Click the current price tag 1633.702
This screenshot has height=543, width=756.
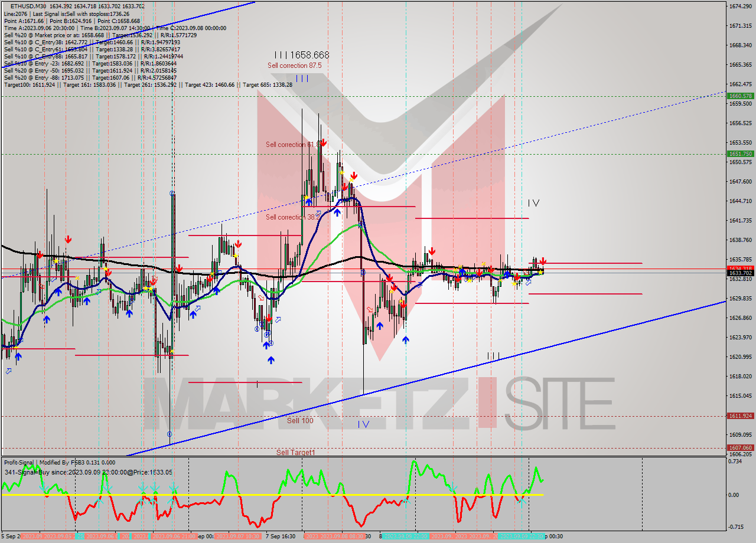click(x=741, y=273)
